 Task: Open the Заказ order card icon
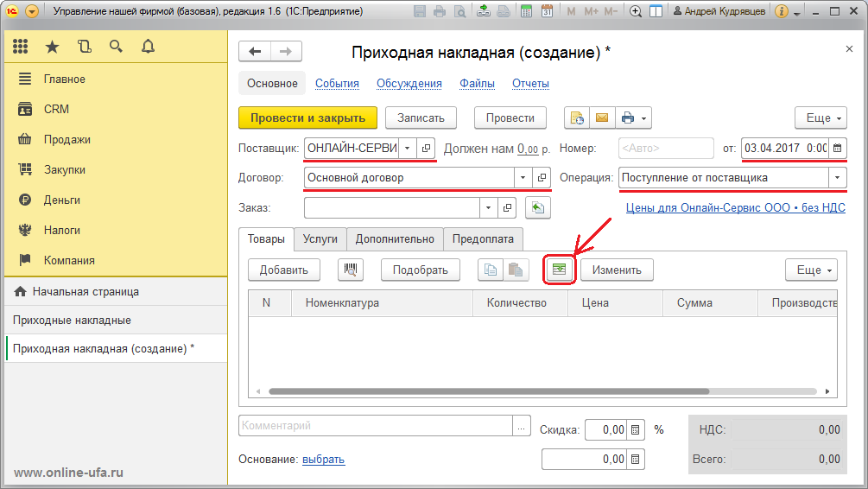[x=507, y=207]
